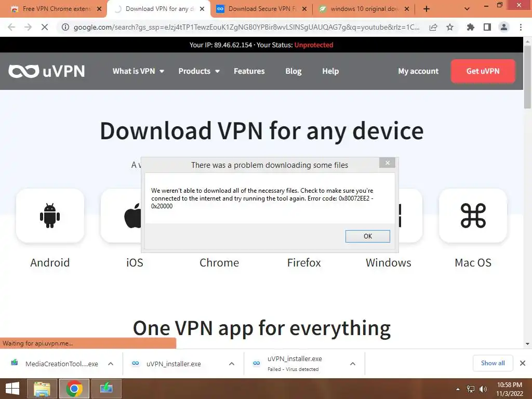This screenshot has height=399, width=532.
Task: Open first uVPN_installer.exe options chevron
Action: [x=232, y=364]
